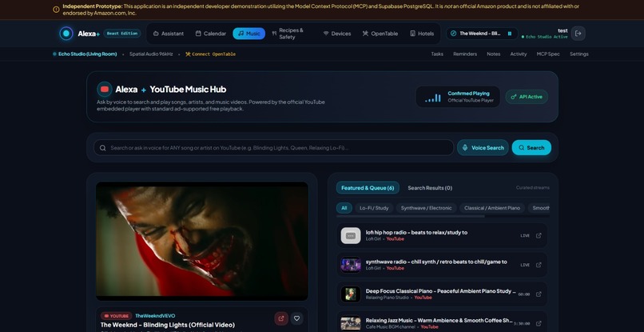Image resolution: width=644 pixels, height=332 pixels.
Task: Click the lofi hip hop radio thumbnail
Action: 351,236
